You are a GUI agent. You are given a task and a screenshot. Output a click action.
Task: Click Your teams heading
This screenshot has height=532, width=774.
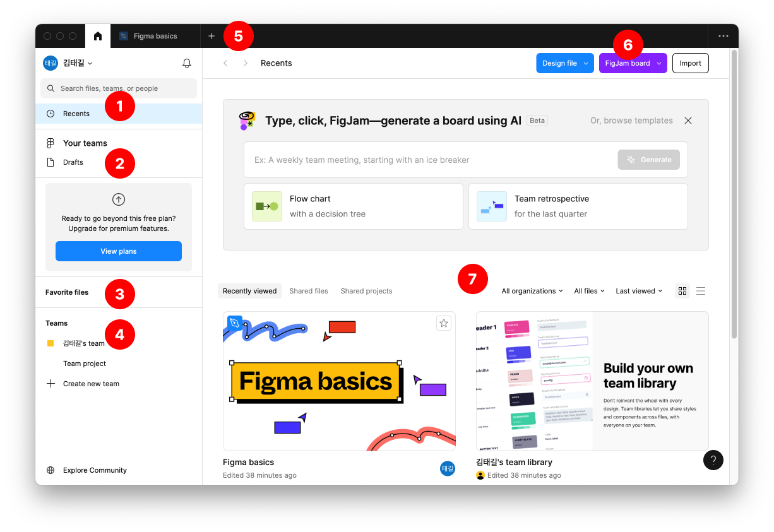click(x=85, y=143)
